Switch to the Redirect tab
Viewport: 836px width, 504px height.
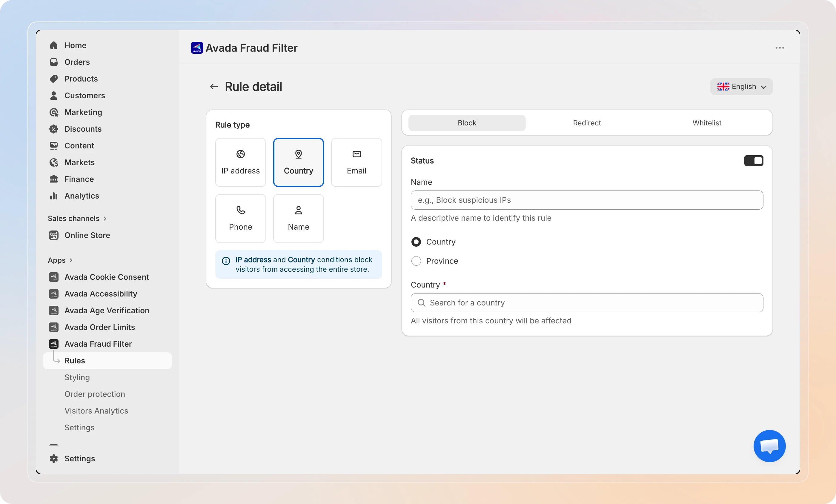(587, 123)
